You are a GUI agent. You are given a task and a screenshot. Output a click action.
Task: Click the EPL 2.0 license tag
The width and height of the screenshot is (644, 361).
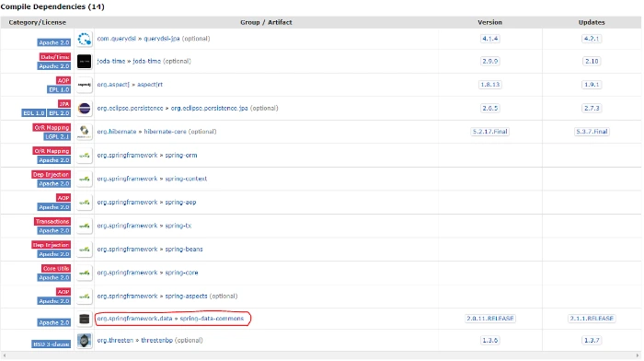point(59,113)
